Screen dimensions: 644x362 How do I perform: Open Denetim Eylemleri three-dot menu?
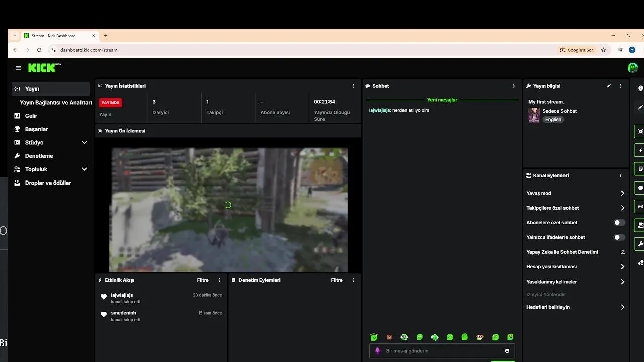click(x=353, y=280)
